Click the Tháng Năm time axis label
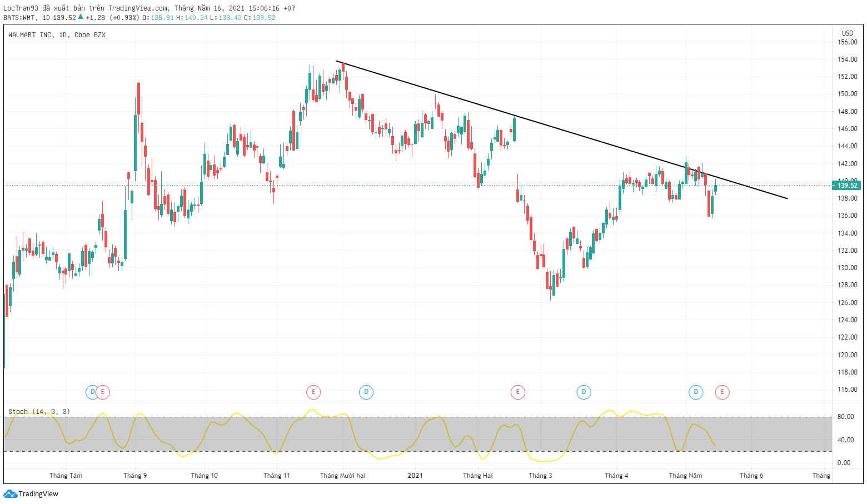 pyautogui.click(x=685, y=476)
